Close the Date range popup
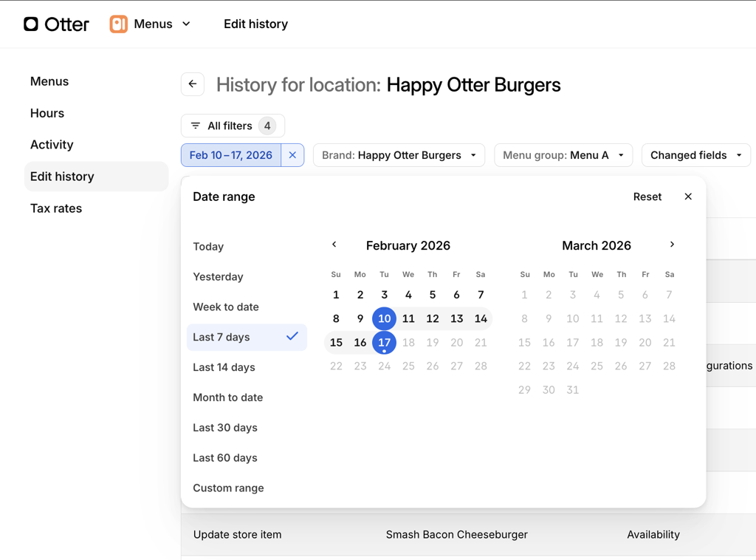756x560 pixels. tap(688, 197)
